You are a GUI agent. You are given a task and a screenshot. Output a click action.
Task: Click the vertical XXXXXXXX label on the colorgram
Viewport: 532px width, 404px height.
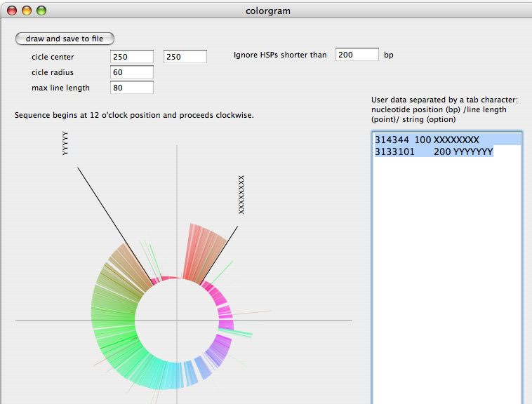tap(241, 195)
